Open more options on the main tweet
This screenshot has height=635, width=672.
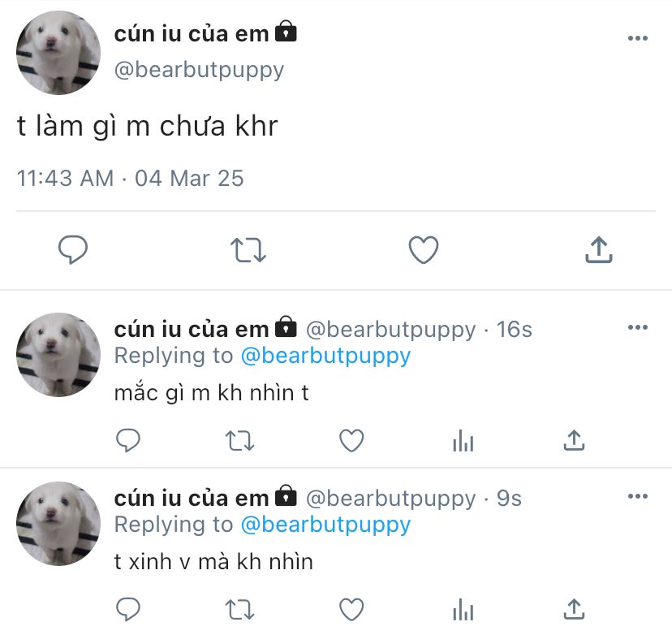point(638,38)
